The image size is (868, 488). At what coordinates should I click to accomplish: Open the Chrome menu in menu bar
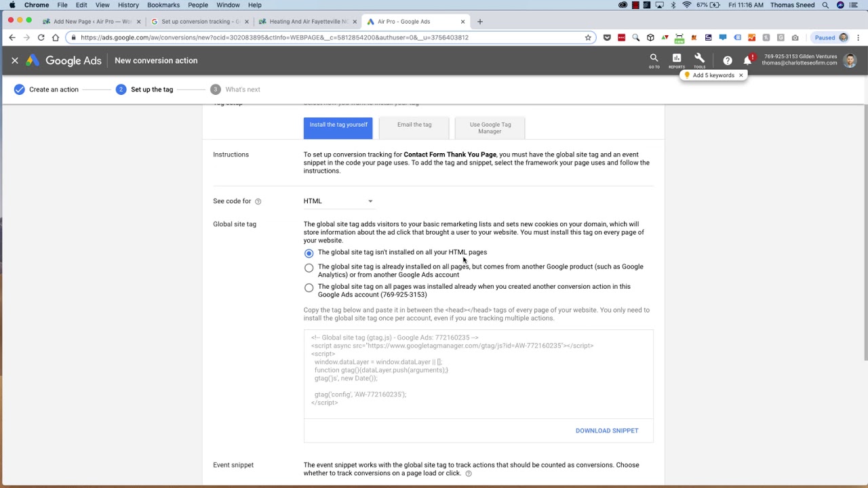click(x=37, y=5)
